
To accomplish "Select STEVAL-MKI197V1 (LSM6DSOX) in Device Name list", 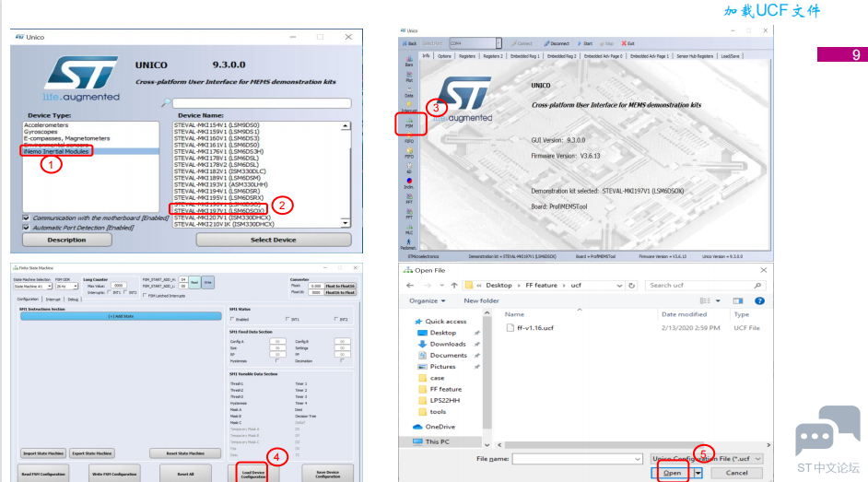I will click(219, 211).
